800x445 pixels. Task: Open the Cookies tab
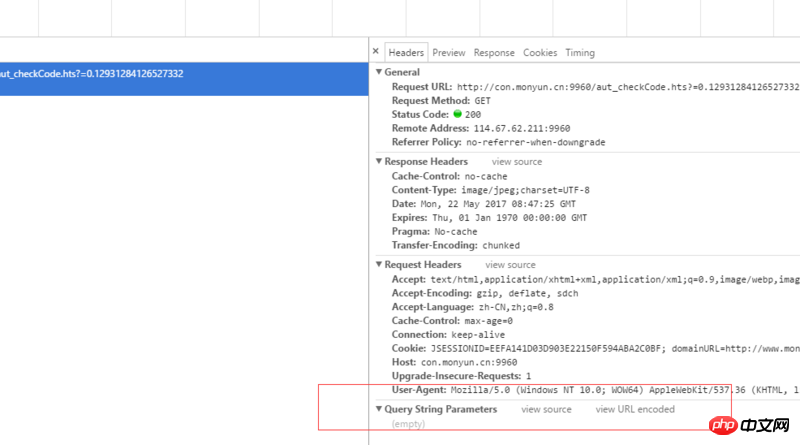540,53
